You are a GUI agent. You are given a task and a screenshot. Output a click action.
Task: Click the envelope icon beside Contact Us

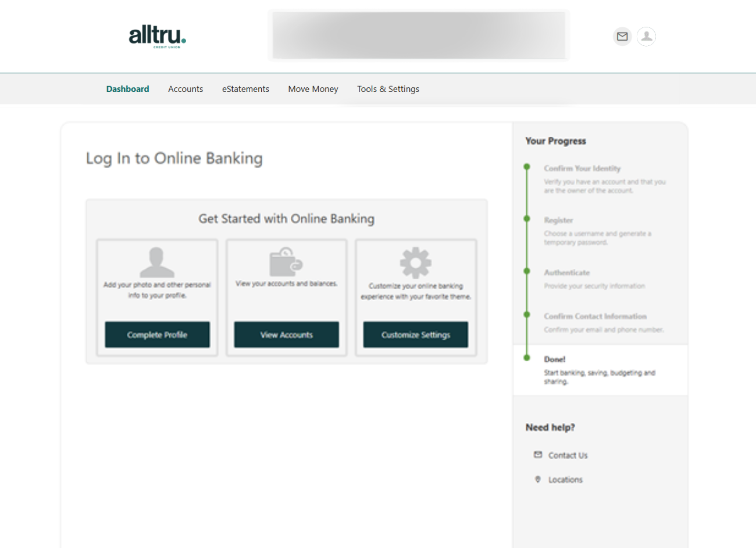coord(537,455)
